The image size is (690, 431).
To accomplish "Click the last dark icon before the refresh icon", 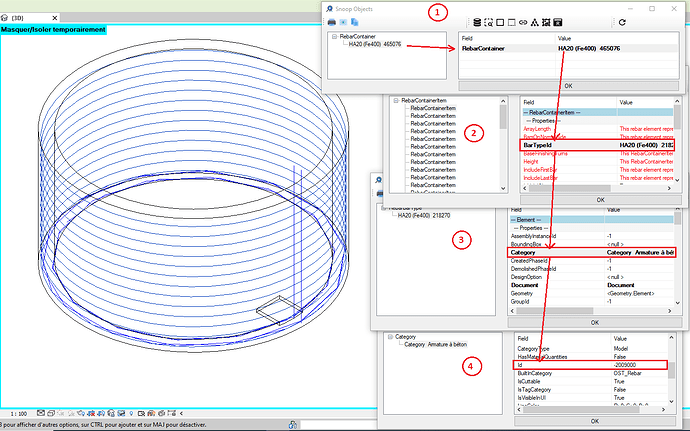I will pyautogui.click(x=558, y=22).
